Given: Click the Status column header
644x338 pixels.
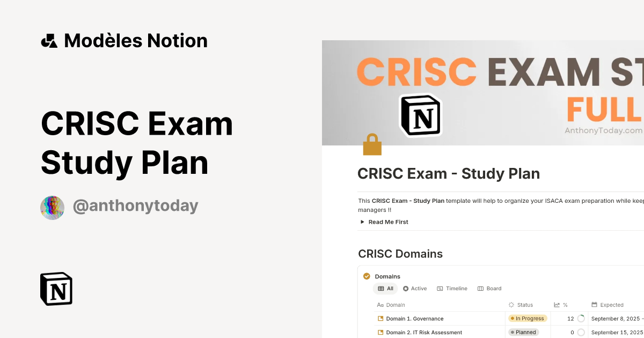Looking at the screenshot, I should (x=524, y=305).
